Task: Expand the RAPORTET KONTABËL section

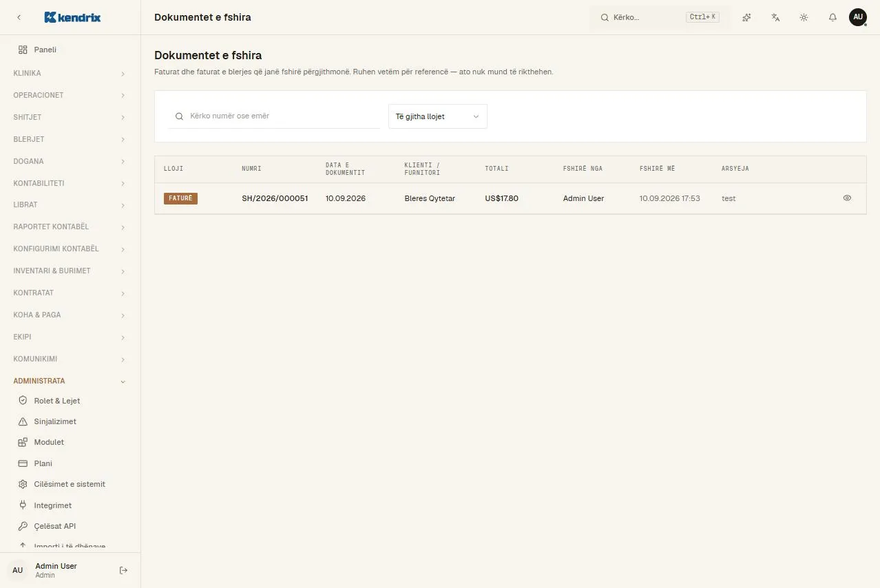Action: (70, 227)
